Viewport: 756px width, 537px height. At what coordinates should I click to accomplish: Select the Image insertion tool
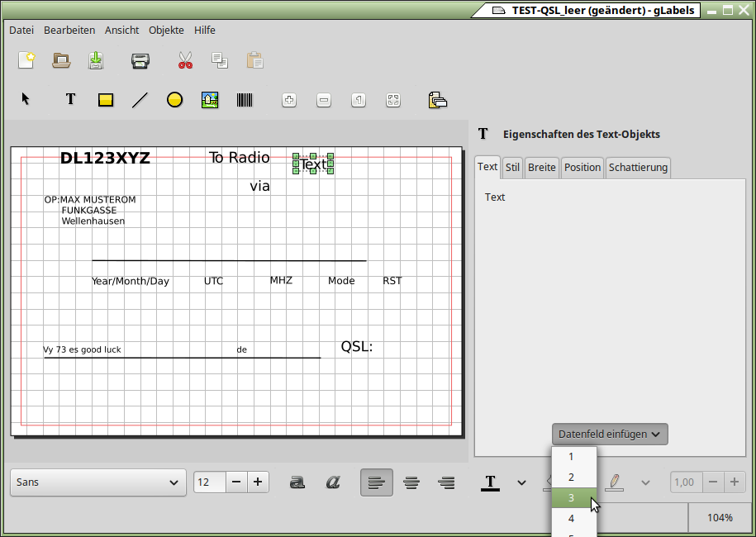[210, 100]
